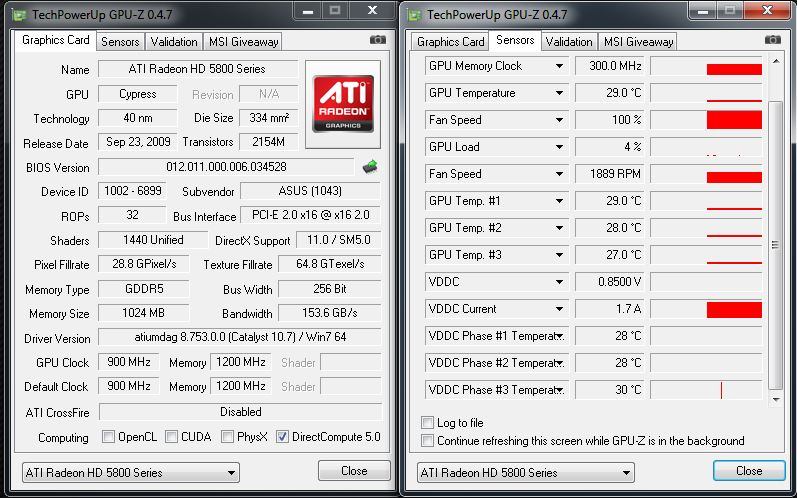Click the Pixel Fillrate 28.8 GPixel/s value

click(143, 264)
